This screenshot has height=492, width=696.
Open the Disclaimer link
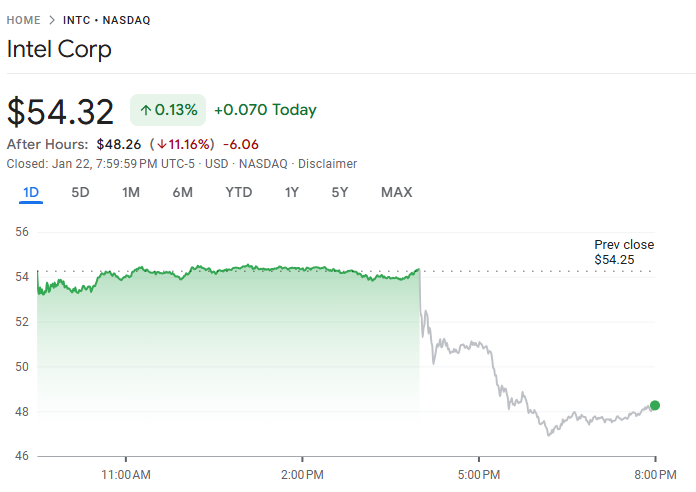coord(326,164)
